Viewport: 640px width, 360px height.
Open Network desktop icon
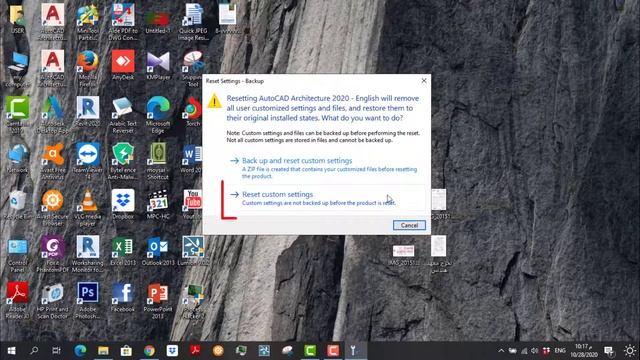(x=17, y=158)
